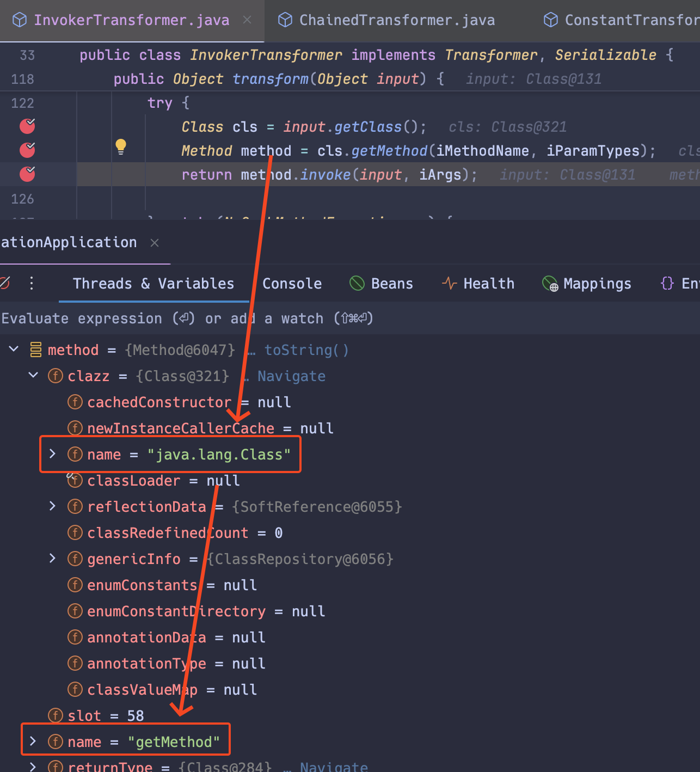This screenshot has height=772, width=700.
Task: Click the Mappings globe icon
Action: pyautogui.click(x=549, y=283)
